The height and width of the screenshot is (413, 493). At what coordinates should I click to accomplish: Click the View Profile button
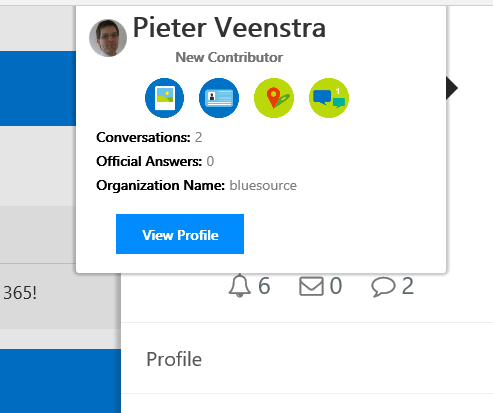click(180, 234)
